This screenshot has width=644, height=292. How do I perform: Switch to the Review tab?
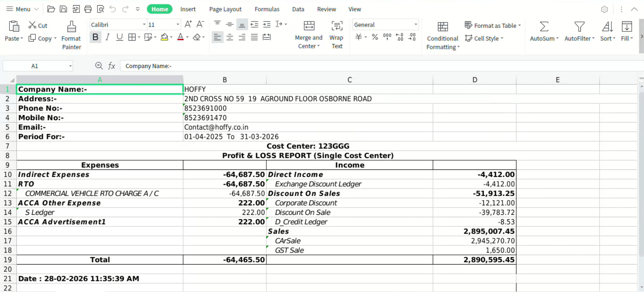click(327, 9)
